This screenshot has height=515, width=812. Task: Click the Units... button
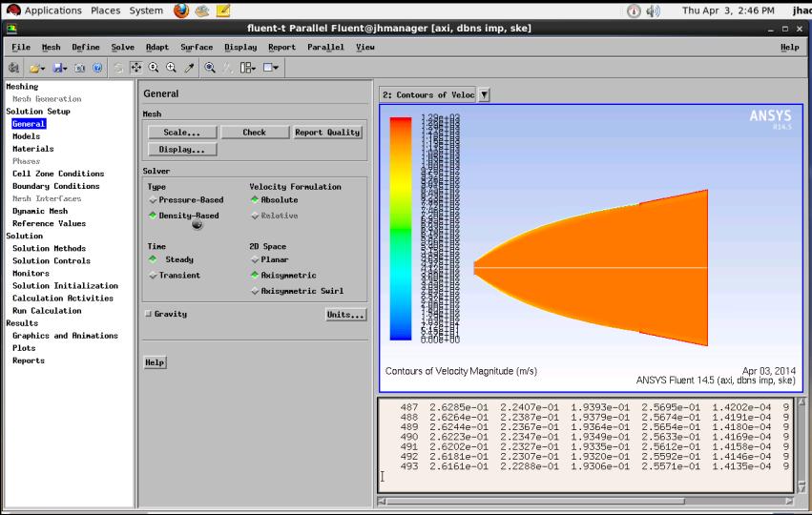point(346,314)
